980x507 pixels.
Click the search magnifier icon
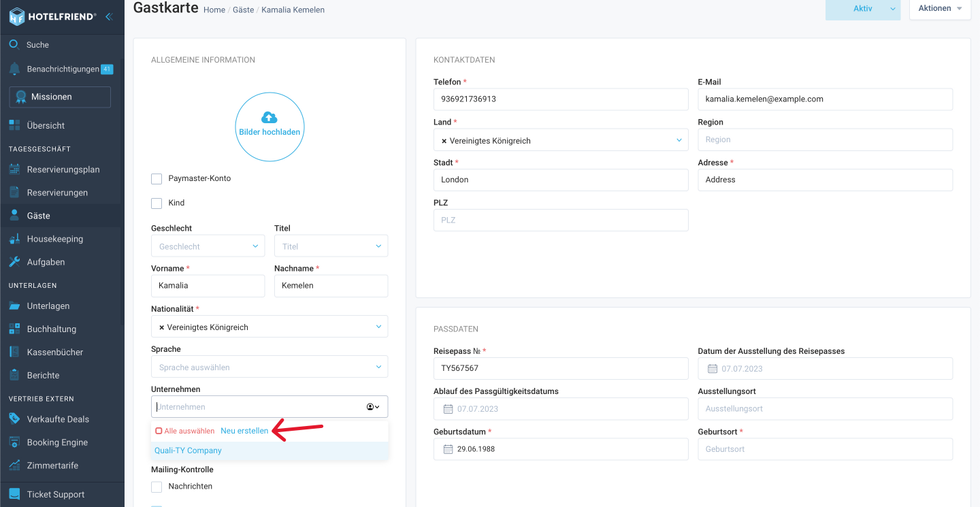click(x=14, y=45)
